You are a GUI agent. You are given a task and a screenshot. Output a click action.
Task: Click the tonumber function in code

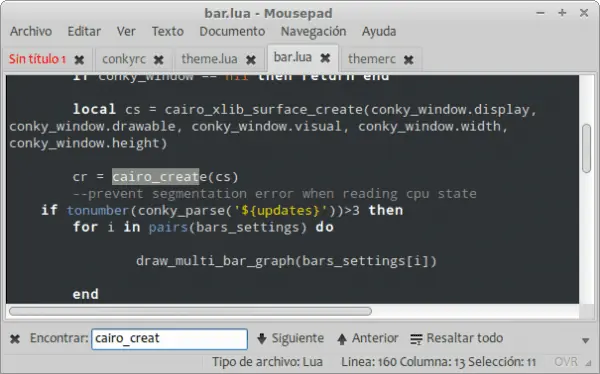(x=98, y=211)
